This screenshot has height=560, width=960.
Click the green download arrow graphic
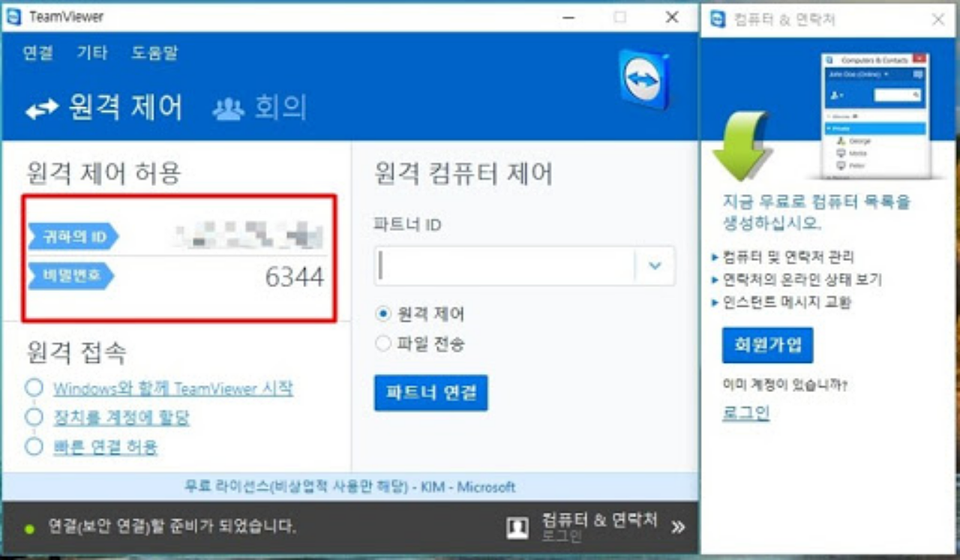pyautogui.click(x=742, y=145)
